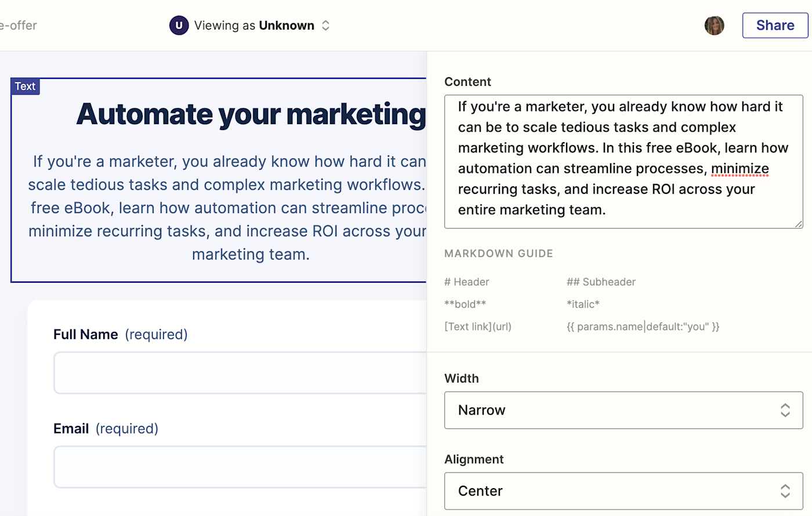The height and width of the screenshot is (516, 812).
Task: Focus the Email input field
Action: click(x=240, y=467)
